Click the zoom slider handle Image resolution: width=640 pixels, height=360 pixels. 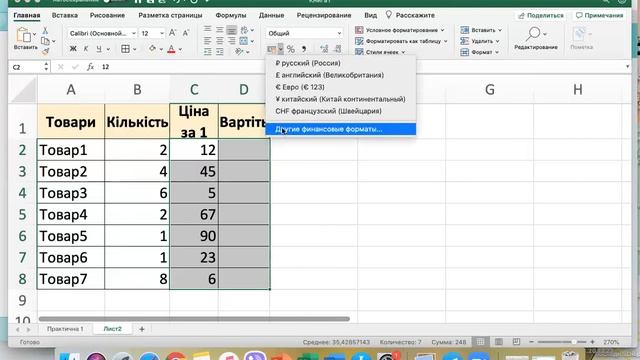point(574,342)
